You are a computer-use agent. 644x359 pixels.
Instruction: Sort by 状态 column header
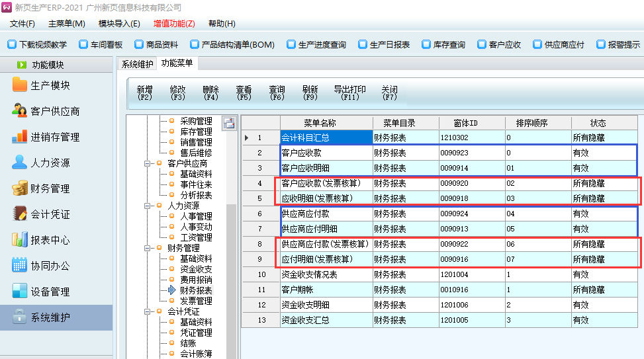tap(604, 123)
